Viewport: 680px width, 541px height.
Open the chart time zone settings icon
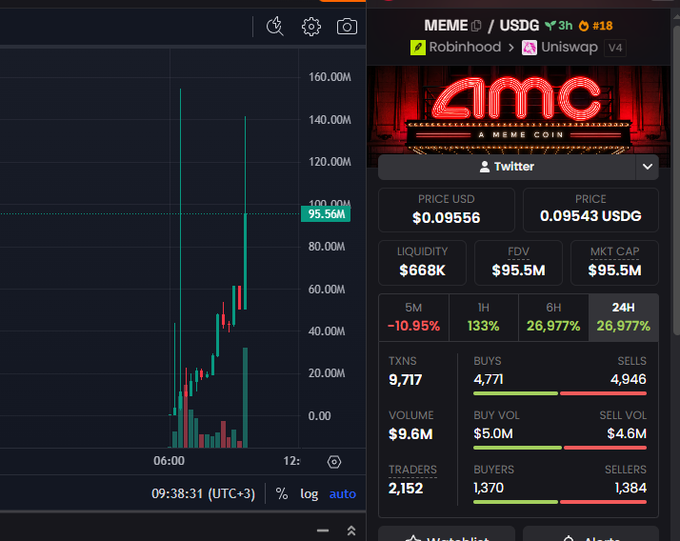pyautogui.click(x=334, y=462)
